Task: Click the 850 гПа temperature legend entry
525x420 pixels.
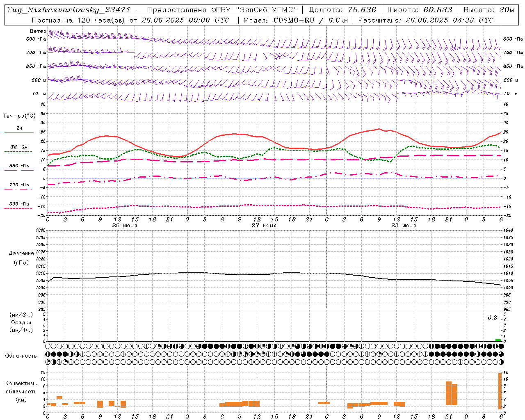Action: [x=19, y=166]
